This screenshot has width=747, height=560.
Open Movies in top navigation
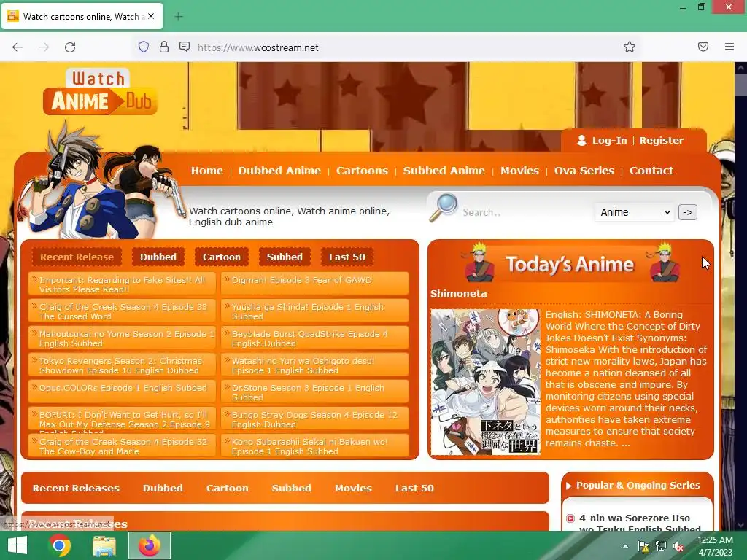519,171
